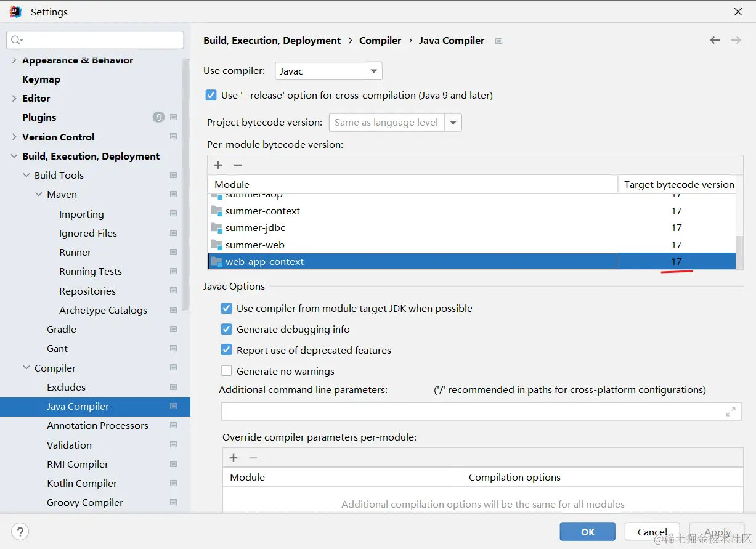Click the project-level icon beside Java Compiler breadcrumb
The width and height of the screenshot is (756, 549).
499,41
